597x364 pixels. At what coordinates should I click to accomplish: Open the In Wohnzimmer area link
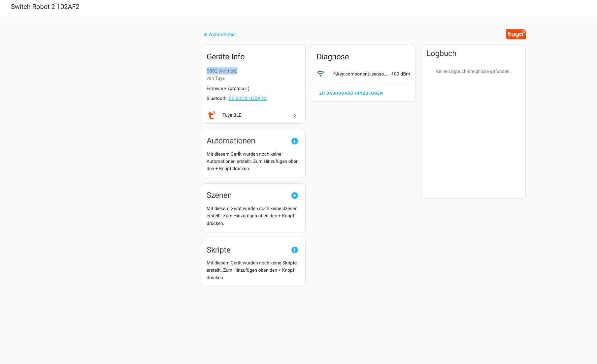click(219, 34)
